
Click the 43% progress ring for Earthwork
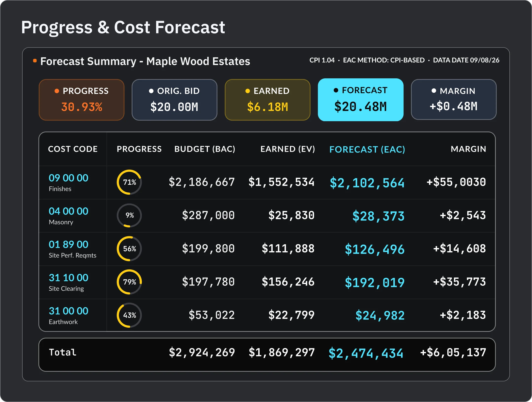point(129,315)
